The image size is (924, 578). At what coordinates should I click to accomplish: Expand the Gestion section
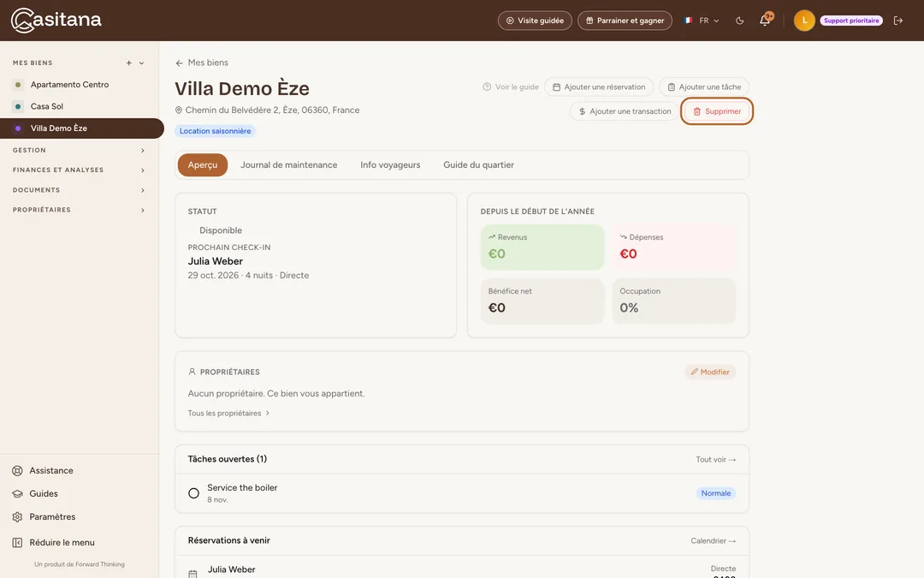coord(79,151)
